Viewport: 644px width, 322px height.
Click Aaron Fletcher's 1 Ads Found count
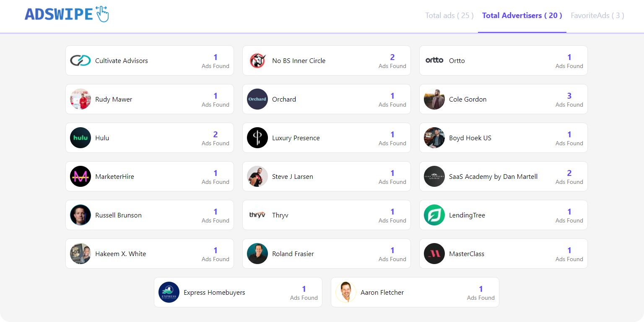[x=481, y=293]
